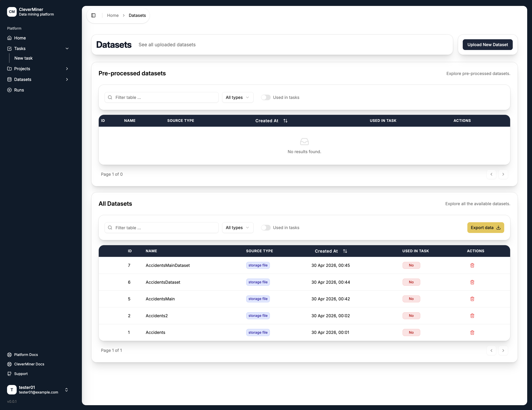Click NAME header in All Datasets table
The image size is (532, 410).
click(x=151, y=251)
